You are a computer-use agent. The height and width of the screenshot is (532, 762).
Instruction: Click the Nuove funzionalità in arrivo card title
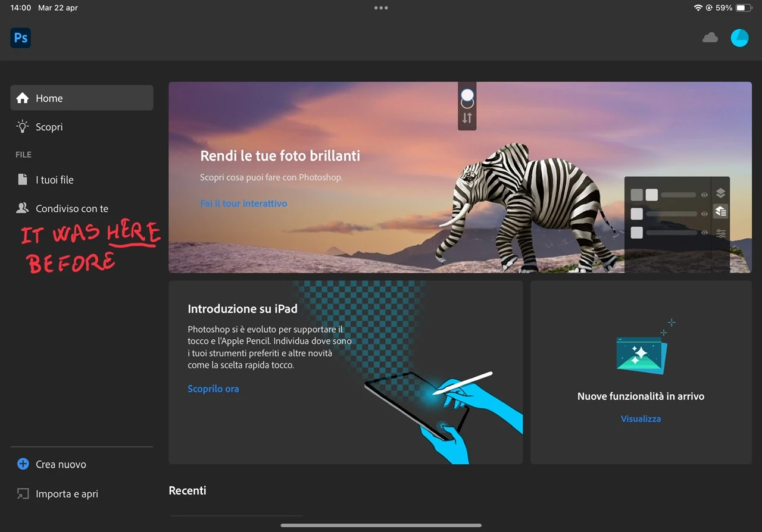tap(641, 396)
